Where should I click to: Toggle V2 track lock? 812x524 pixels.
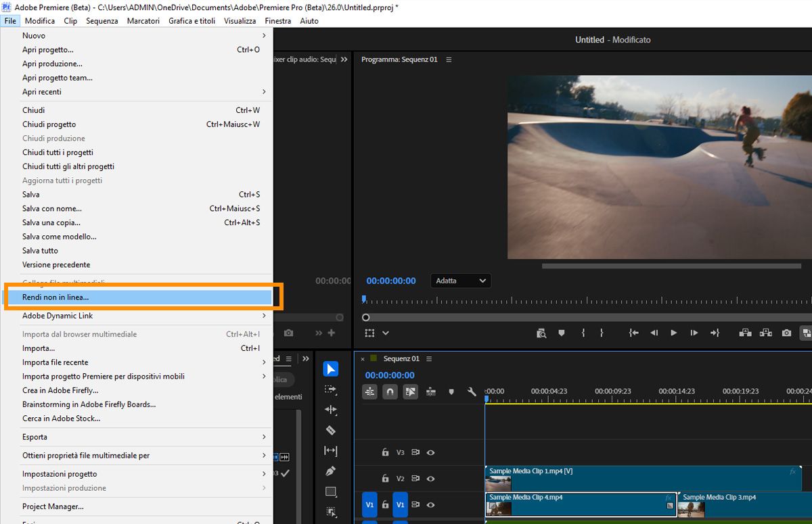(385, 479)
